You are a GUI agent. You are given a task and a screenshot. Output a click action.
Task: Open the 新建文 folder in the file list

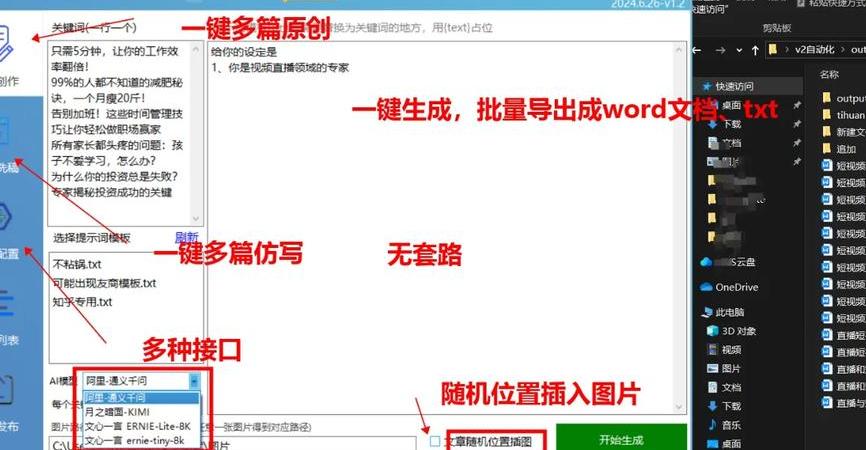click(844, 132)
